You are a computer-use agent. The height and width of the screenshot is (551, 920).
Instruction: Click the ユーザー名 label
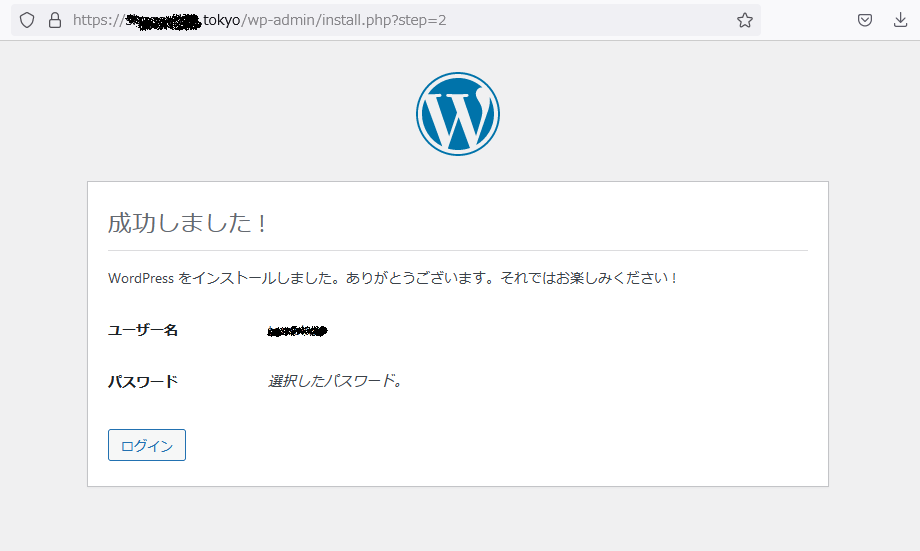click(143, 330)
